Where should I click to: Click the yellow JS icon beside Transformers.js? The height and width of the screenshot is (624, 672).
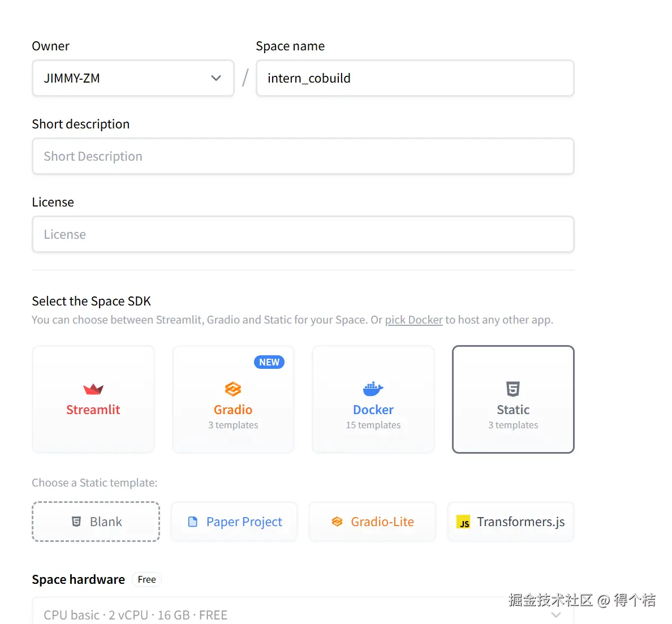(463, 522)
